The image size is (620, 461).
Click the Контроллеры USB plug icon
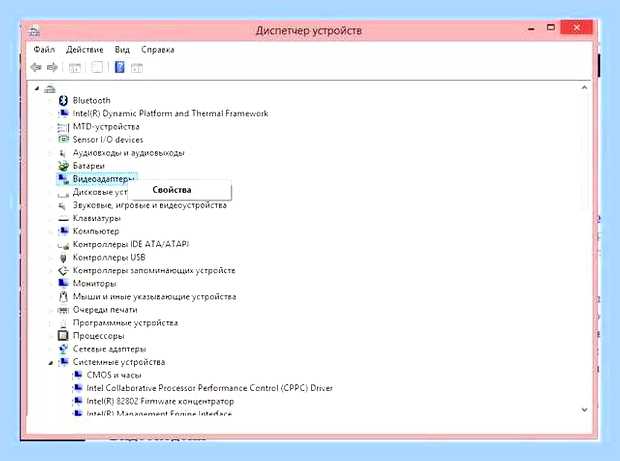point(63,258)
